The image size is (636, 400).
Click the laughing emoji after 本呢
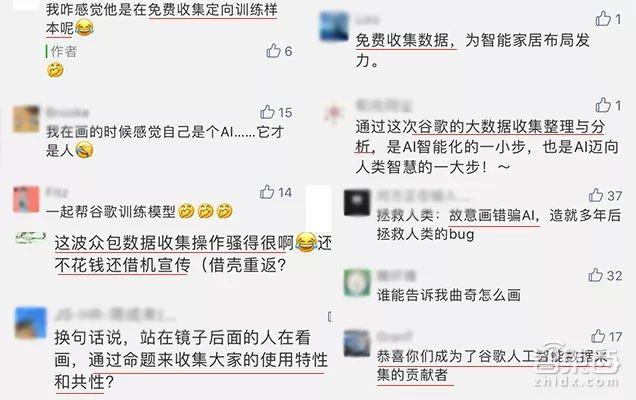pyautogui.click(x=84, y=28)
